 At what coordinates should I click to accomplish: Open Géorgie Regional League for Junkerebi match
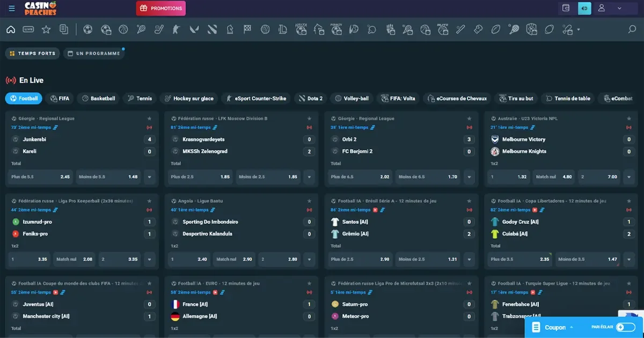click(x=47, y=119)
